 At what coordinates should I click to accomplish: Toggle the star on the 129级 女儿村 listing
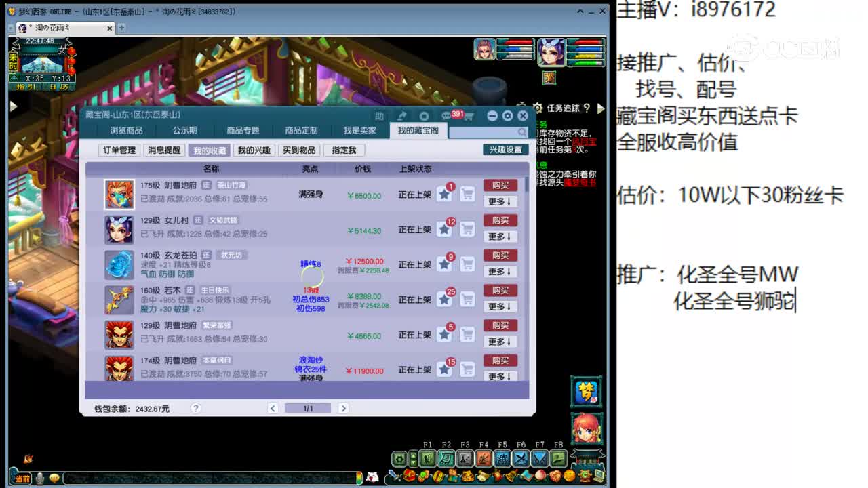pos(446,228)
